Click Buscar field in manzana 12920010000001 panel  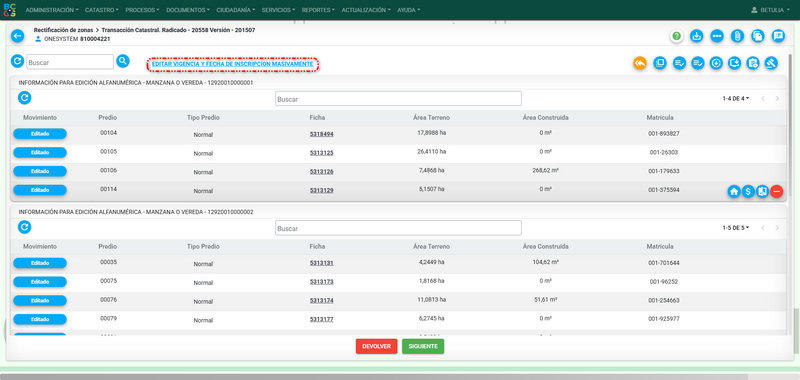(x=398, y=98)
